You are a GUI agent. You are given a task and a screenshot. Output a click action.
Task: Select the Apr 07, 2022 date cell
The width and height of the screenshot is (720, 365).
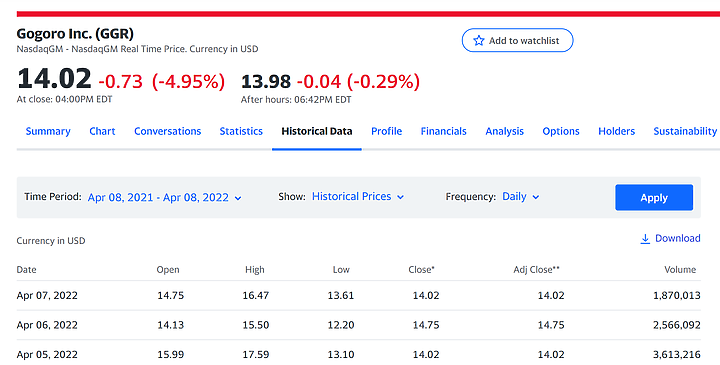(x=47, y=295)
